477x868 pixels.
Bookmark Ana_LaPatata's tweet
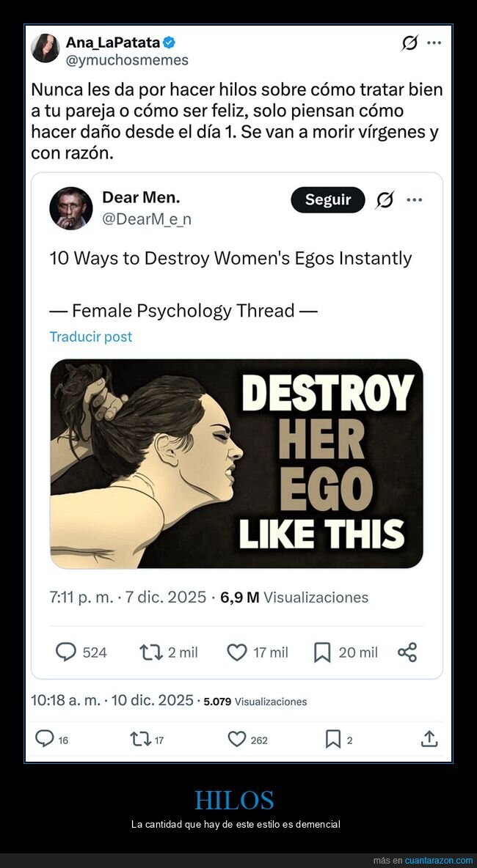(x=333, y=740)
